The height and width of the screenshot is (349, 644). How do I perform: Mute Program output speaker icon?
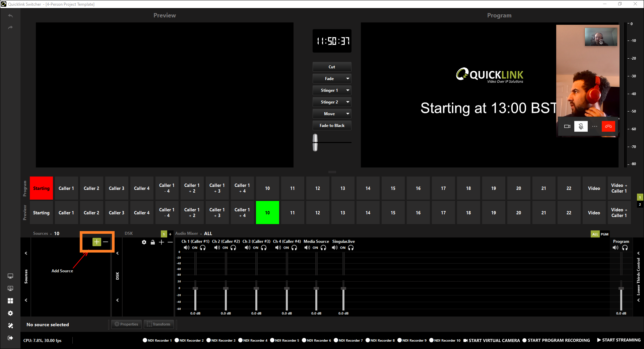click(x=616, y=248)
